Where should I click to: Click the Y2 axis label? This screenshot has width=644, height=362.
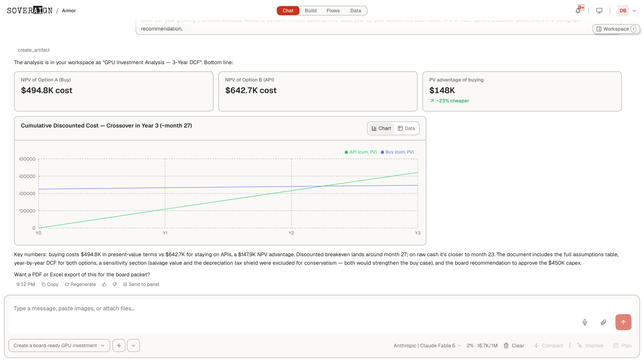click(x=291, y=233)
